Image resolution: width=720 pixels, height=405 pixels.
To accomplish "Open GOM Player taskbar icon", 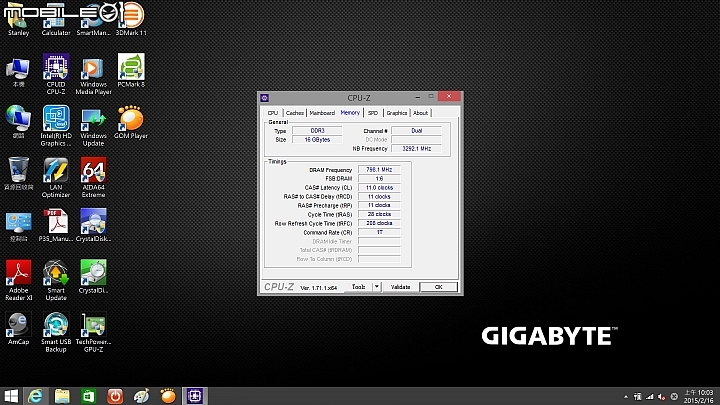I will [168, 396].
